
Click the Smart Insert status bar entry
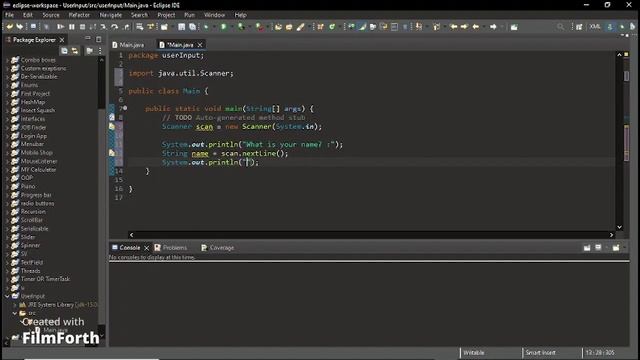540,353
